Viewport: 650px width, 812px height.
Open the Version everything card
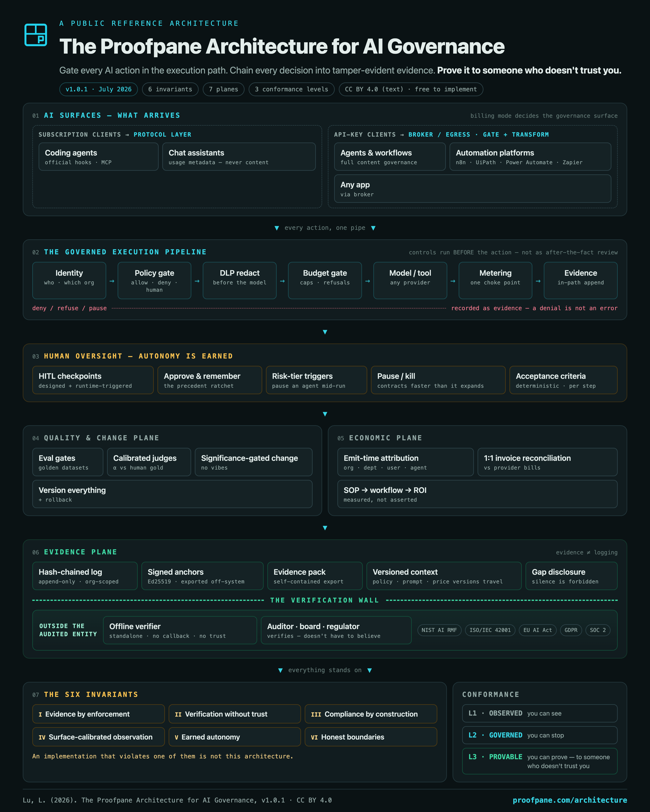click(172, 494)
